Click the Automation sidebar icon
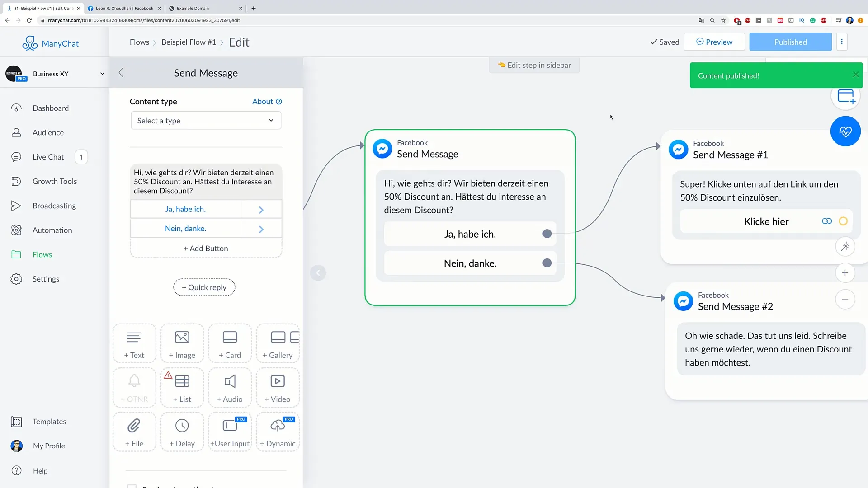This screenshot has width=868, height=488. coord(15,230)
